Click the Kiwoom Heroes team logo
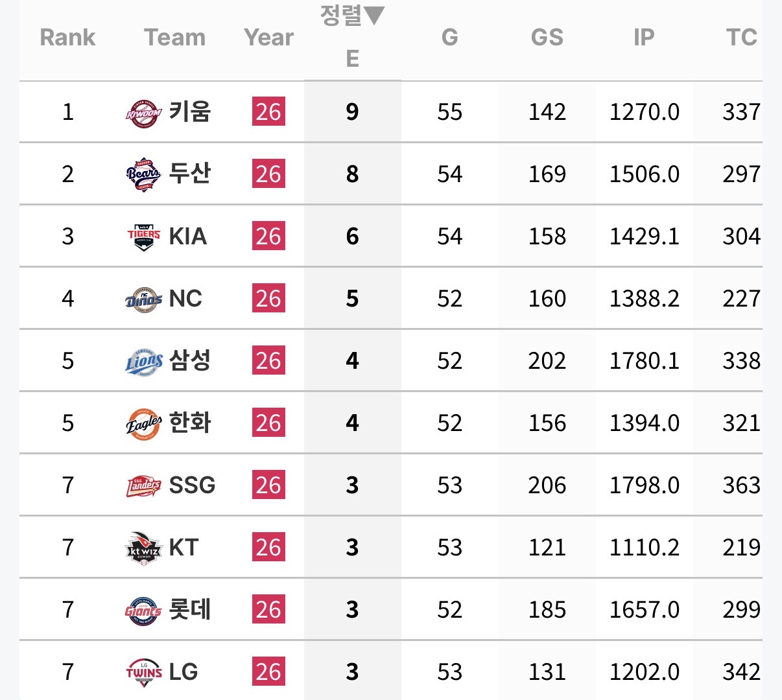Screen dimensions: 782x700 (x=143, y=113)
